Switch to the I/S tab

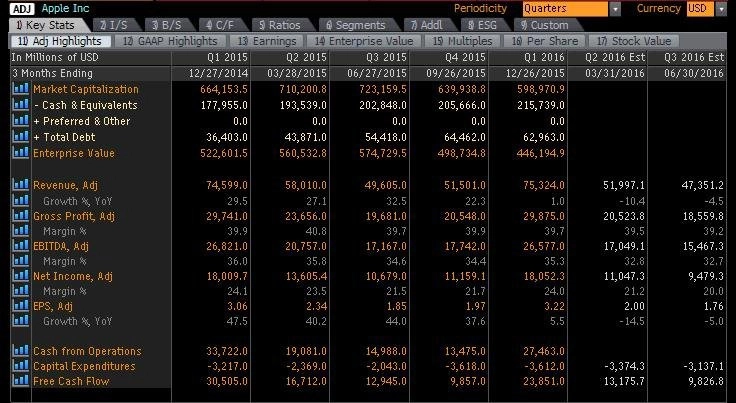[114, 25]
